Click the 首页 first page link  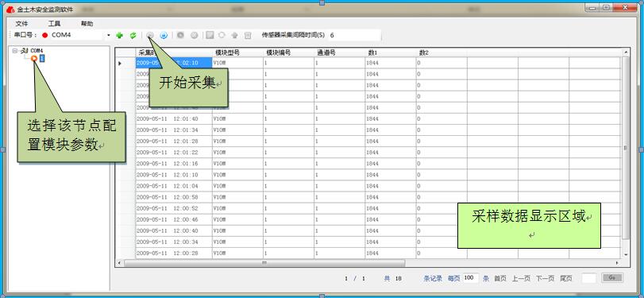click(x=500, y=278)
